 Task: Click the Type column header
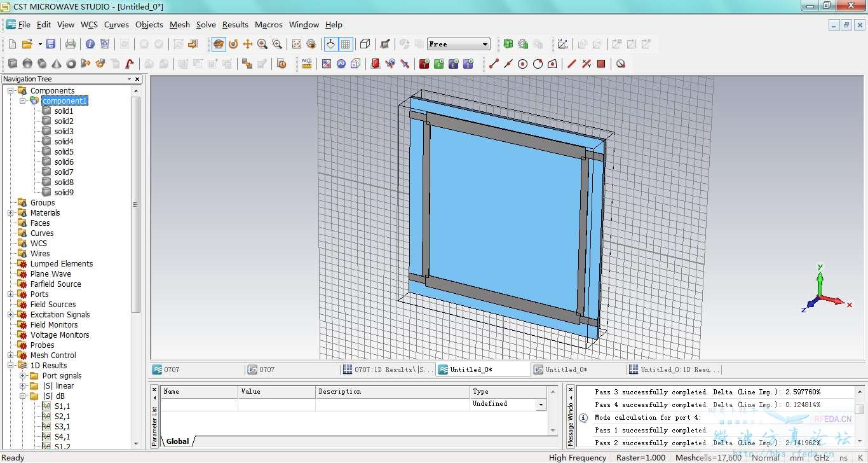(x=508, y=392)
